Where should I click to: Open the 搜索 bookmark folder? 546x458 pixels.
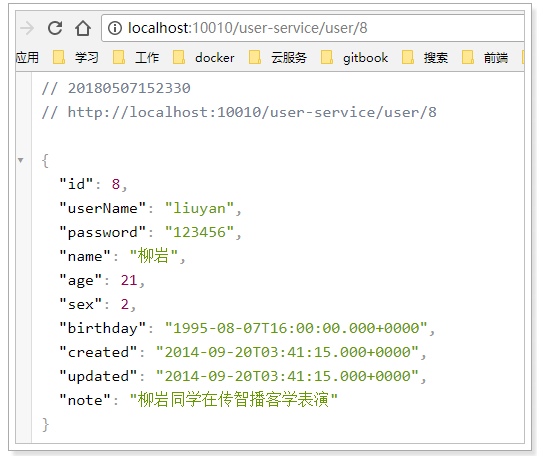tap(425, 57)
